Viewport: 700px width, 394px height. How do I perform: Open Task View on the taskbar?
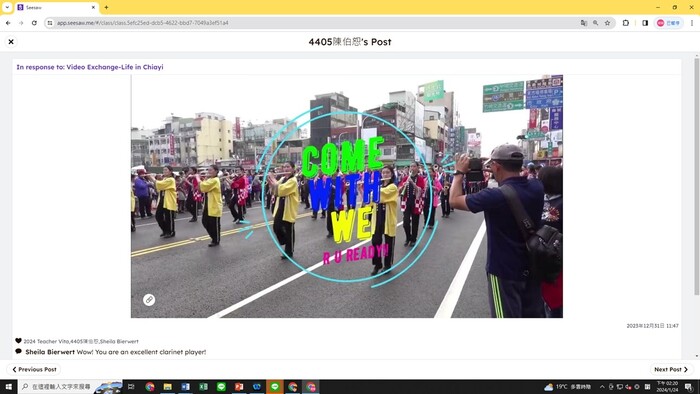131,387
